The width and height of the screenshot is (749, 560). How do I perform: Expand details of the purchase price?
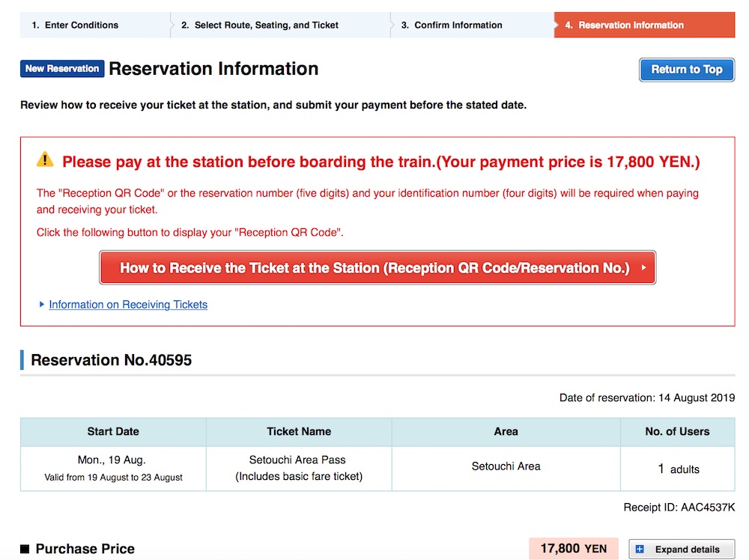pos(681,550)
